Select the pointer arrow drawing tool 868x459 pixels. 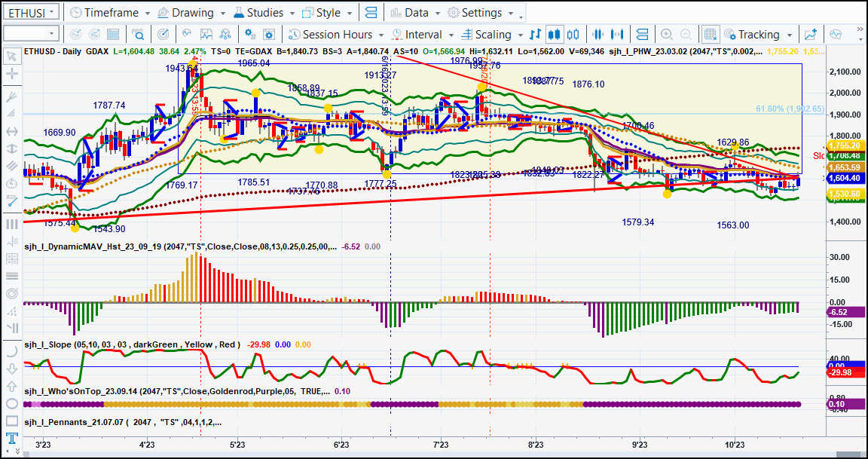(x=11, y=56)
